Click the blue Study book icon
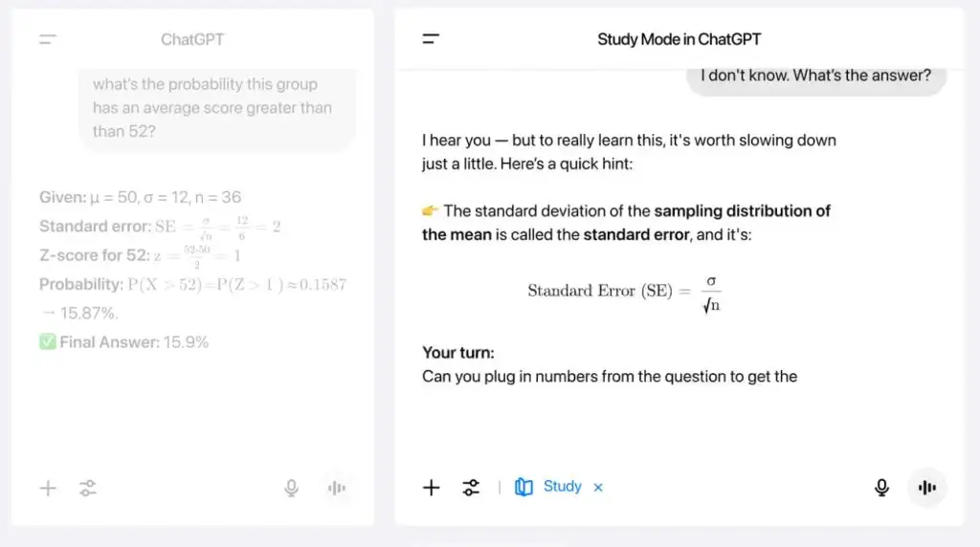Image resolution: width=980 pixels, height=547 pixels. 523,487
